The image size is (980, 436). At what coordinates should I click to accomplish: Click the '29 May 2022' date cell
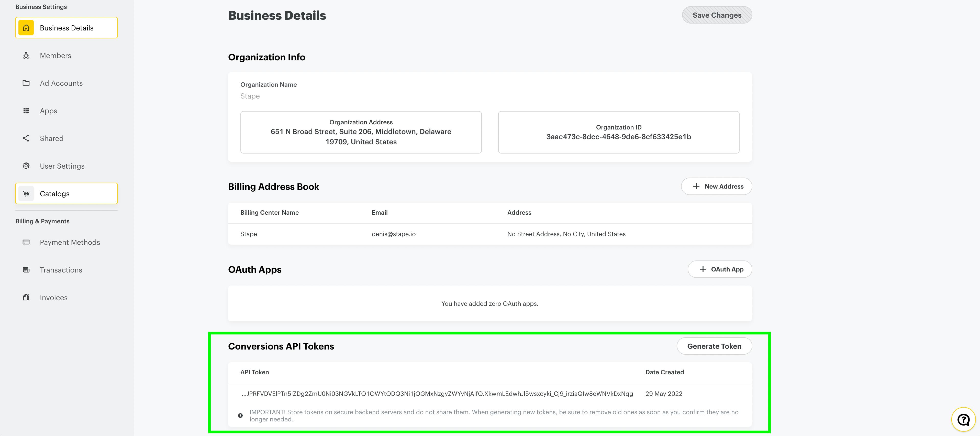point(663,393)
